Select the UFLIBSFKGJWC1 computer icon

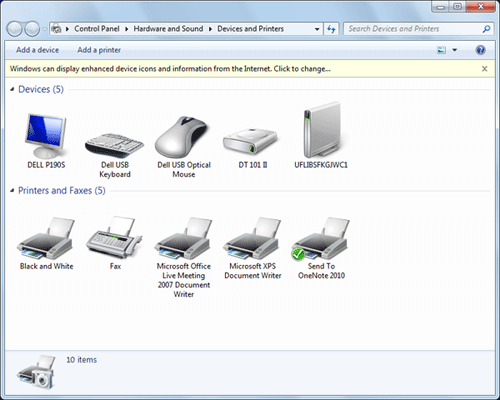[x=322, y=130]
